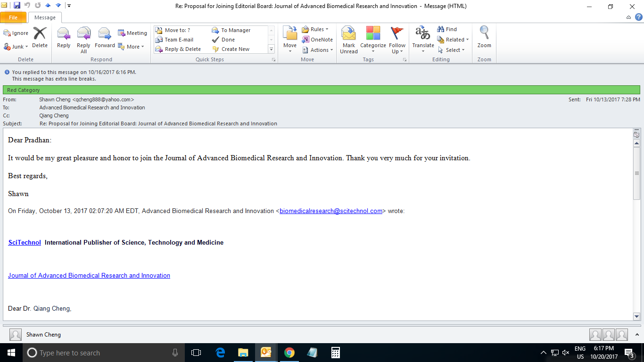
Task: Click the message scrollbar down arrow
Action: tap(636, 317)
